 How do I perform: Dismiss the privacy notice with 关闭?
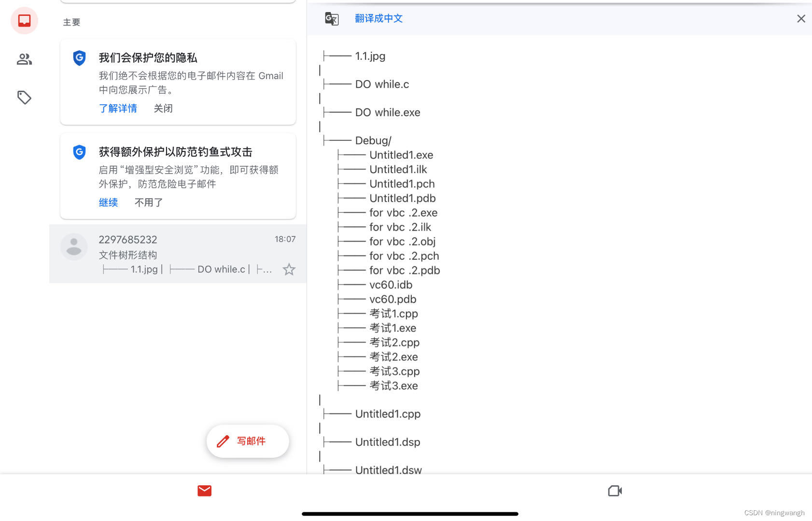[163, 108]
